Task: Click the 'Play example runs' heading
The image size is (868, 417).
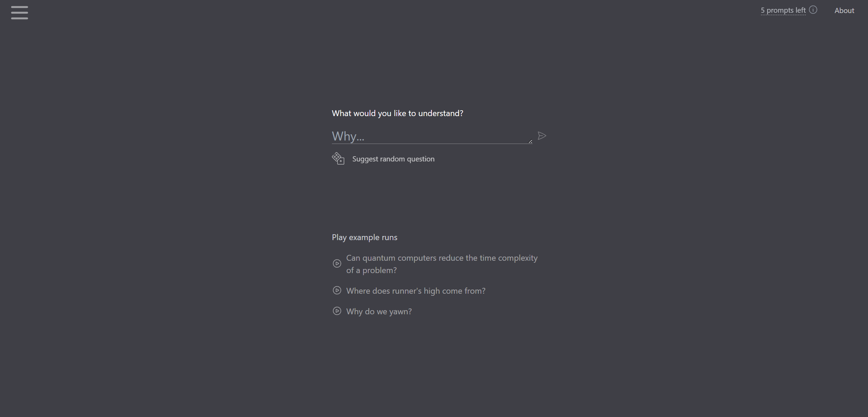Action: click(364, 237)
